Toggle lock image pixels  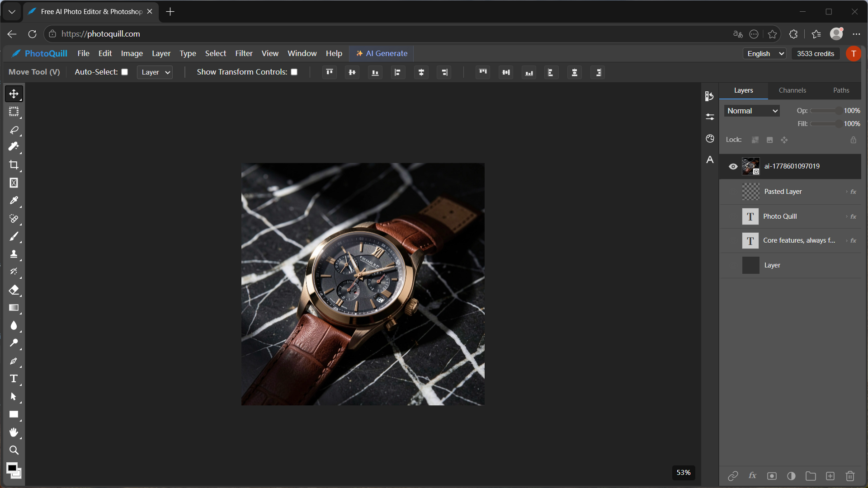click(x=769, y=140)
